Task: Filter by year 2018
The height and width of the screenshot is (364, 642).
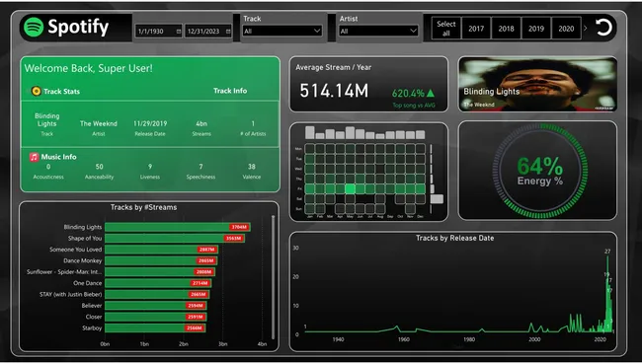Action: [x=506, y=29]
